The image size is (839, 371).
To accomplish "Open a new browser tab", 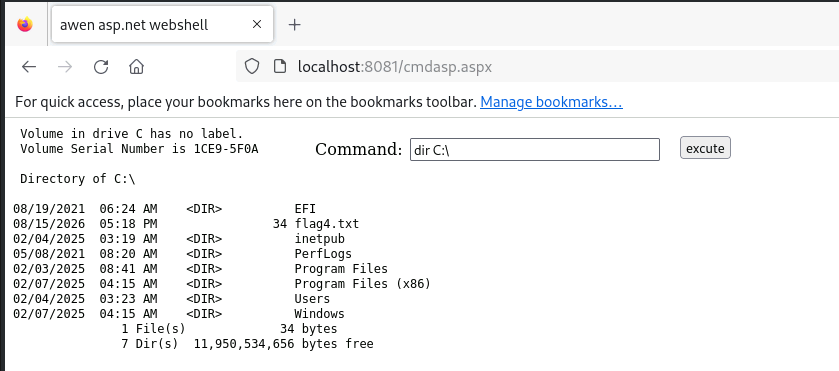I will tap(294, 25).
